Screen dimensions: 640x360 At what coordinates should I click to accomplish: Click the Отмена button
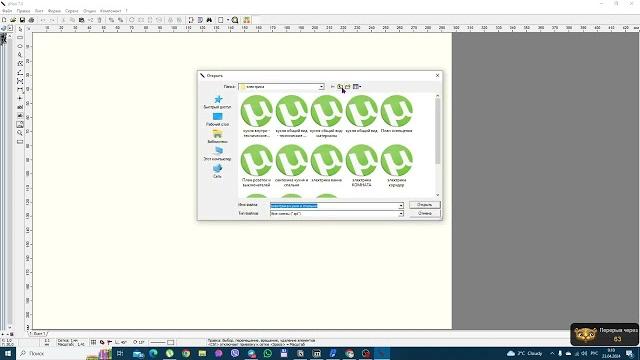click(424, 213)
